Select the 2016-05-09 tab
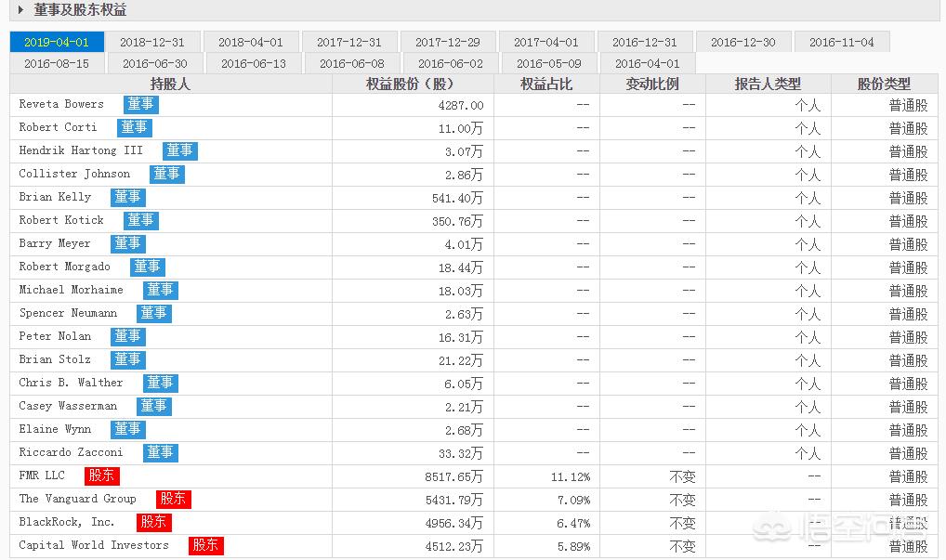The width and height of the screenshot is (946, 560). point(549,63)
